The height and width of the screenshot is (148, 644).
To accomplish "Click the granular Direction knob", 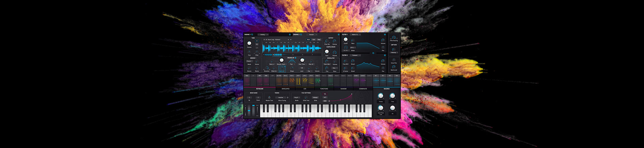I will tap(267, 69).
